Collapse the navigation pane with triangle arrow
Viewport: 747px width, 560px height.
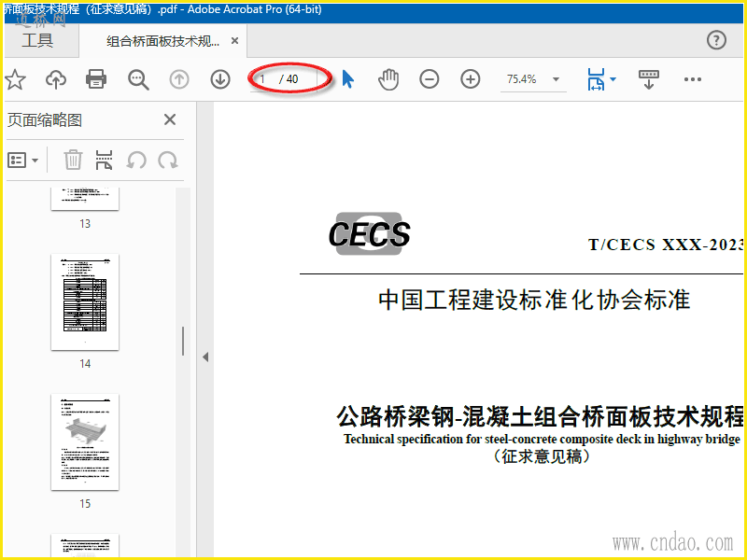tap(205, 357)
